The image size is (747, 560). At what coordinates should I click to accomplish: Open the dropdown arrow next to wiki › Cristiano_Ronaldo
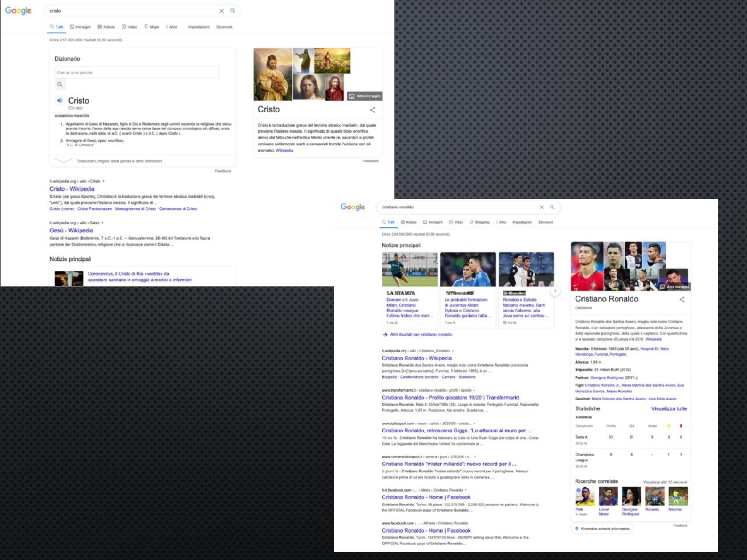point(453,351)
